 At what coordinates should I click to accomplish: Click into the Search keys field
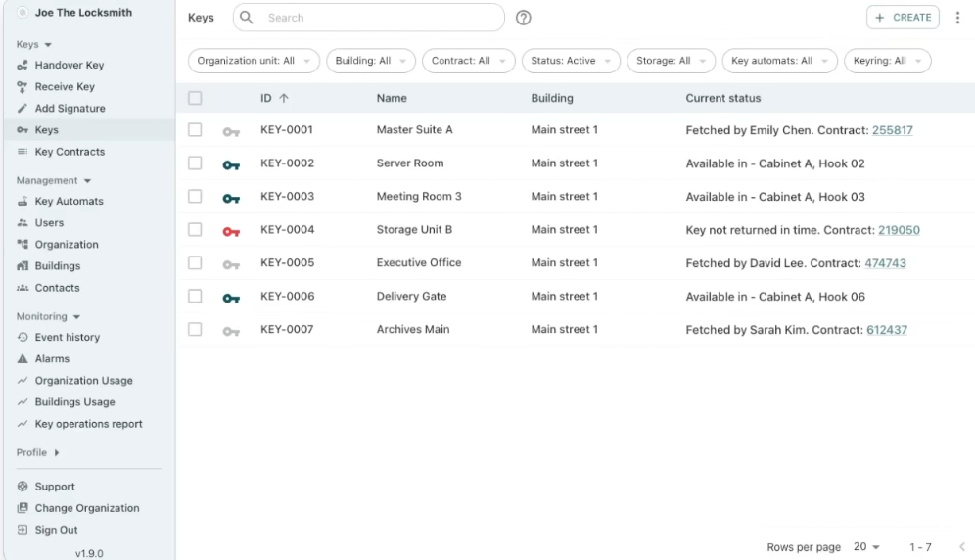[x=382, y=18]
